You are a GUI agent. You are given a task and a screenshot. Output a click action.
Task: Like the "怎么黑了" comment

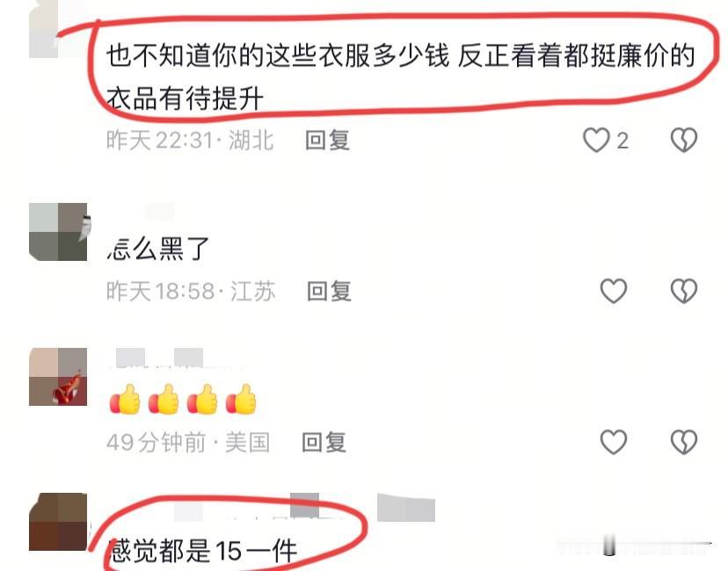(x=614, y=291)
